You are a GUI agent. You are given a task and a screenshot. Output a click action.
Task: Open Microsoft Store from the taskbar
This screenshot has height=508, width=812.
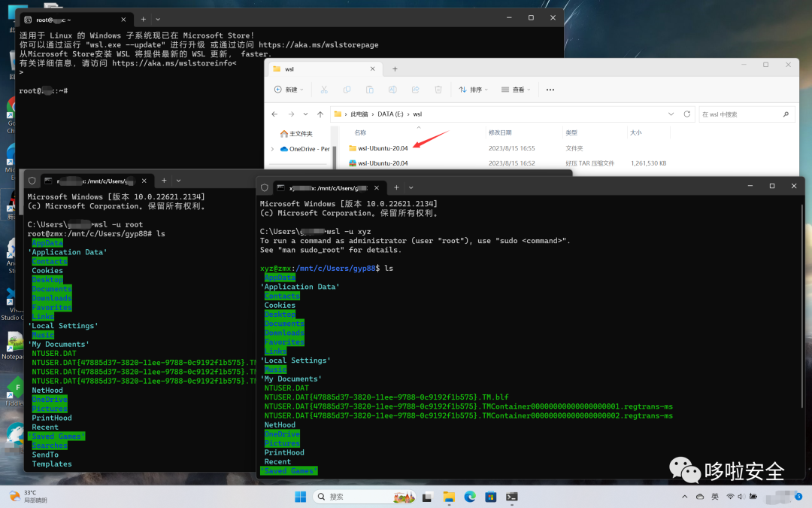pyautogui.click(x=490, y=497)
